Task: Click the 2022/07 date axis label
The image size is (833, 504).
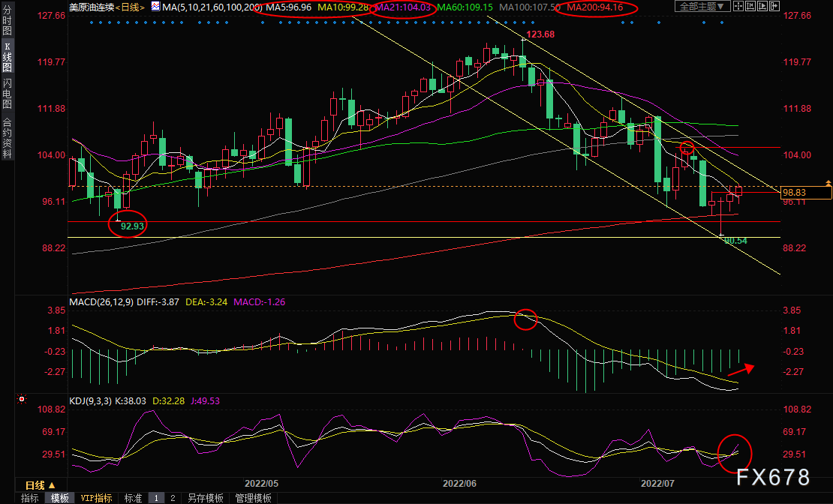Action: tap(657, 483)
